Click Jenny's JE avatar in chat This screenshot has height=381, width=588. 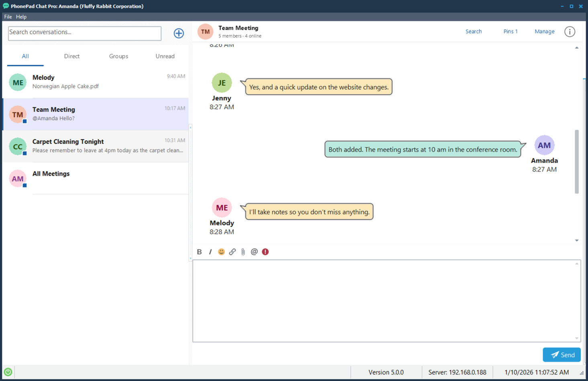[222, 83]
